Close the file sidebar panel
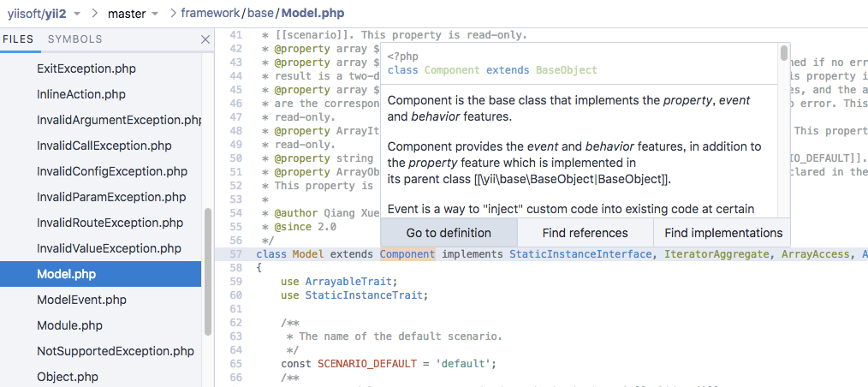Image resolution: width=868 pixels, height=387 pixels. 205,39
